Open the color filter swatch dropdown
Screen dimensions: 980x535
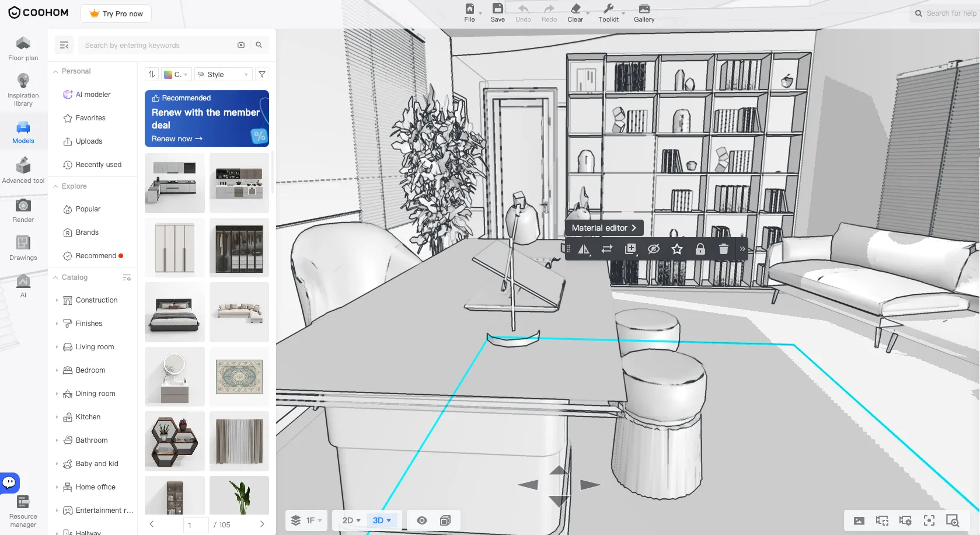(x=176, y=74)
